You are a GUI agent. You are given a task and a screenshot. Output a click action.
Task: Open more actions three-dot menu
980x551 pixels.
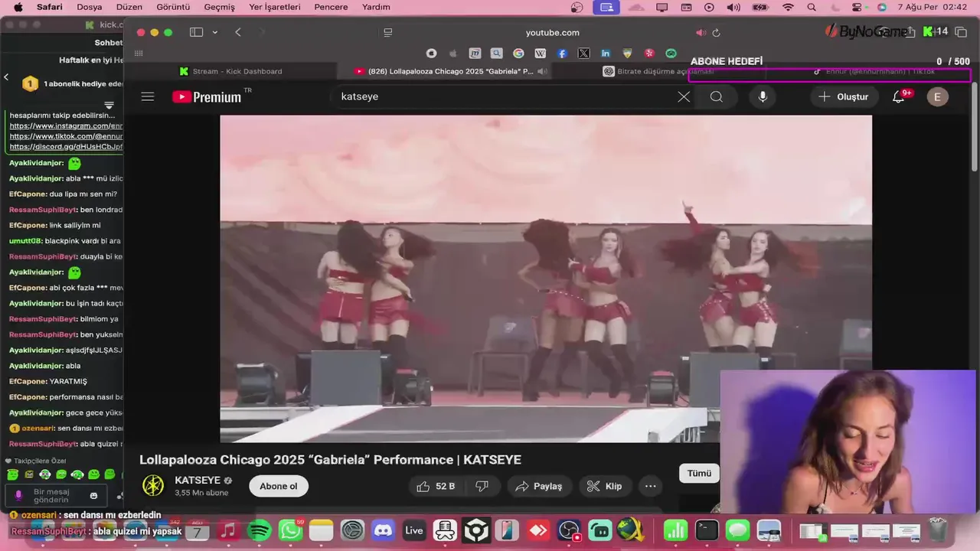pos(650,486)
